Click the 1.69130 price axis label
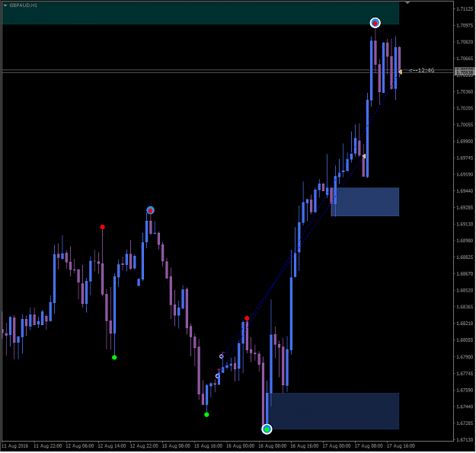 point(465,225)
